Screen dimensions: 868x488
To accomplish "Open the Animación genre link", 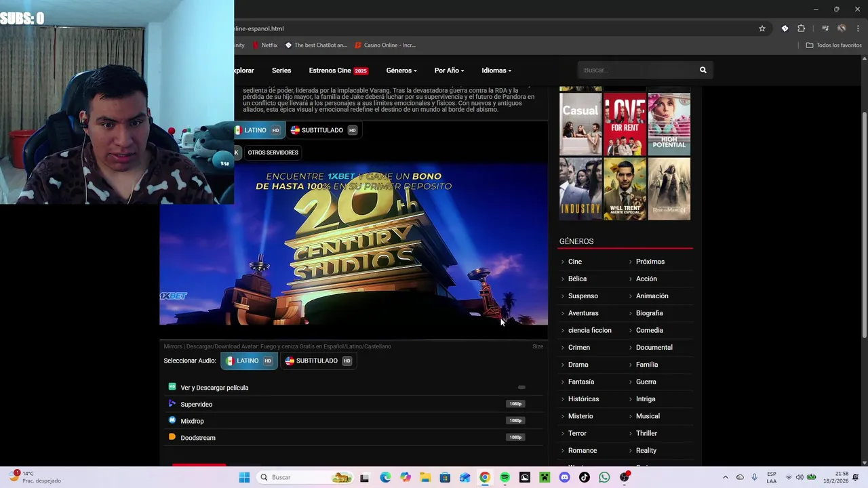I will [x=652, y=296].
